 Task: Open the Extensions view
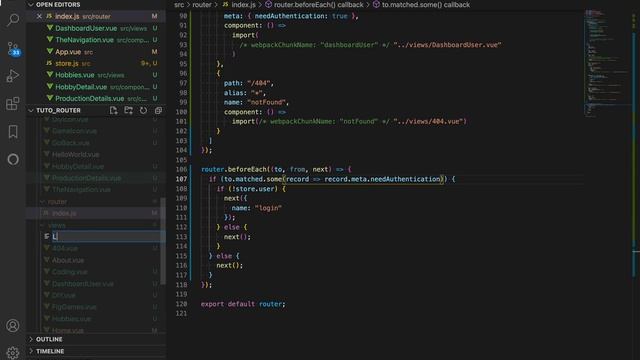pyautogui.click(x=13, y=103)
